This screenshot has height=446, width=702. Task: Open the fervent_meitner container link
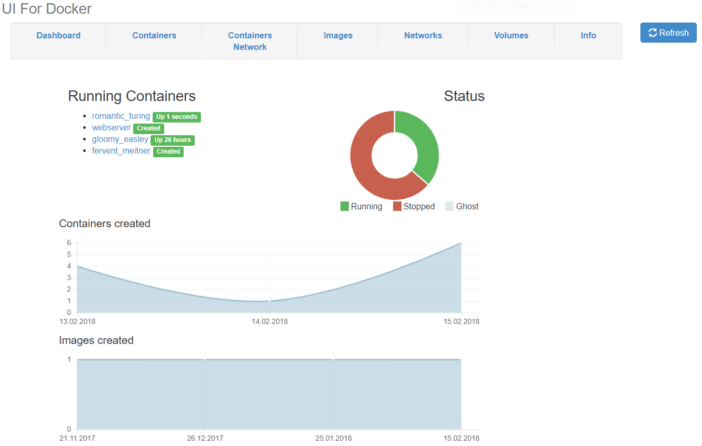(121, 151)
